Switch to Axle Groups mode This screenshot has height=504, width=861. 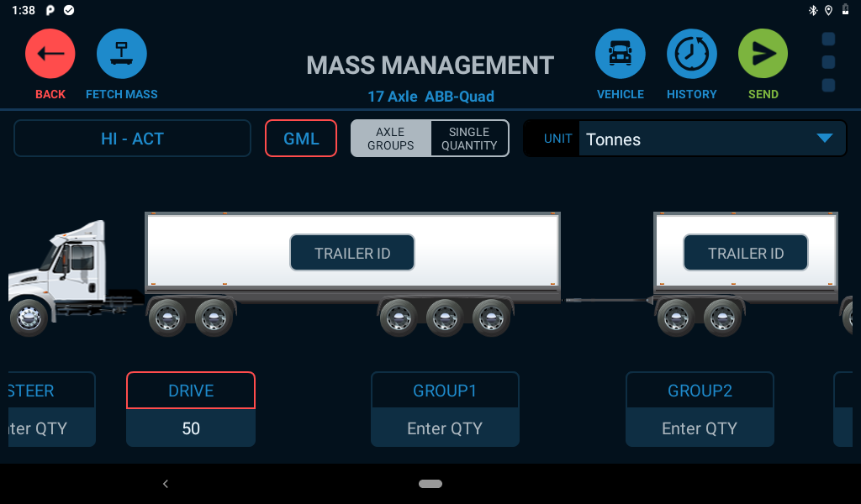pos(390,139)
